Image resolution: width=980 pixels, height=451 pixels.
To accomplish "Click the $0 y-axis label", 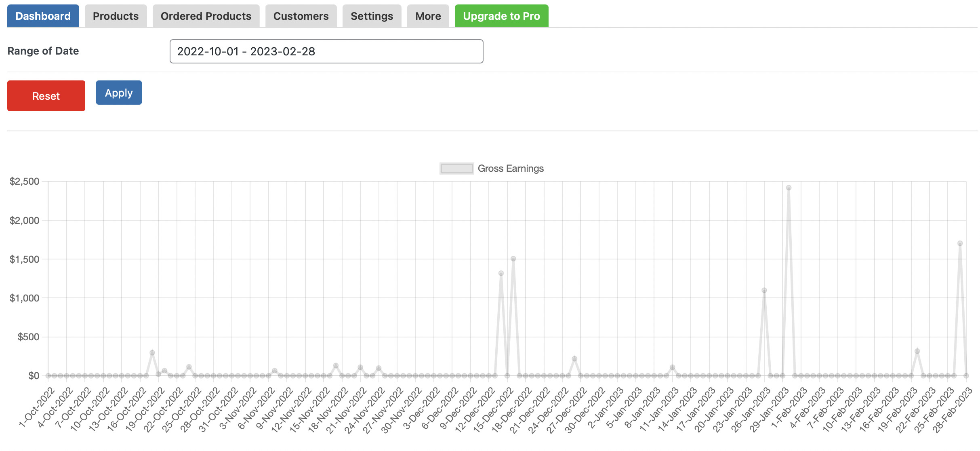I will [34, 376].
